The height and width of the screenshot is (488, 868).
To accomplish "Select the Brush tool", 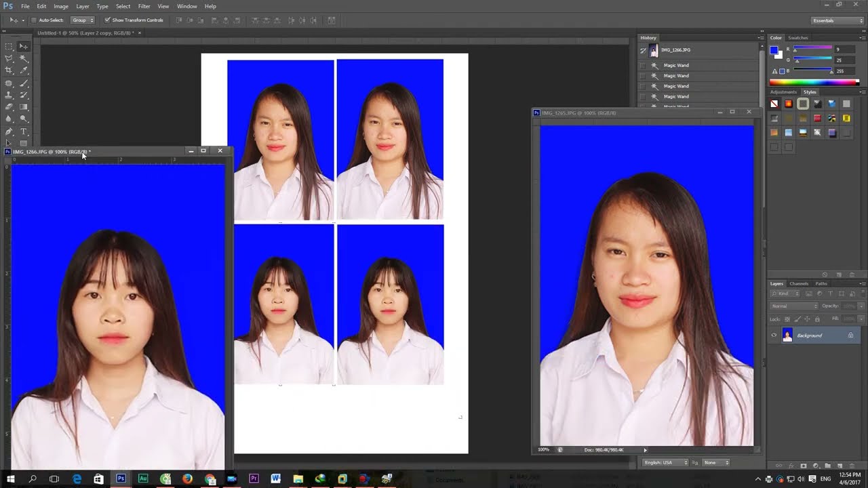I will click(x=23, y=83).
